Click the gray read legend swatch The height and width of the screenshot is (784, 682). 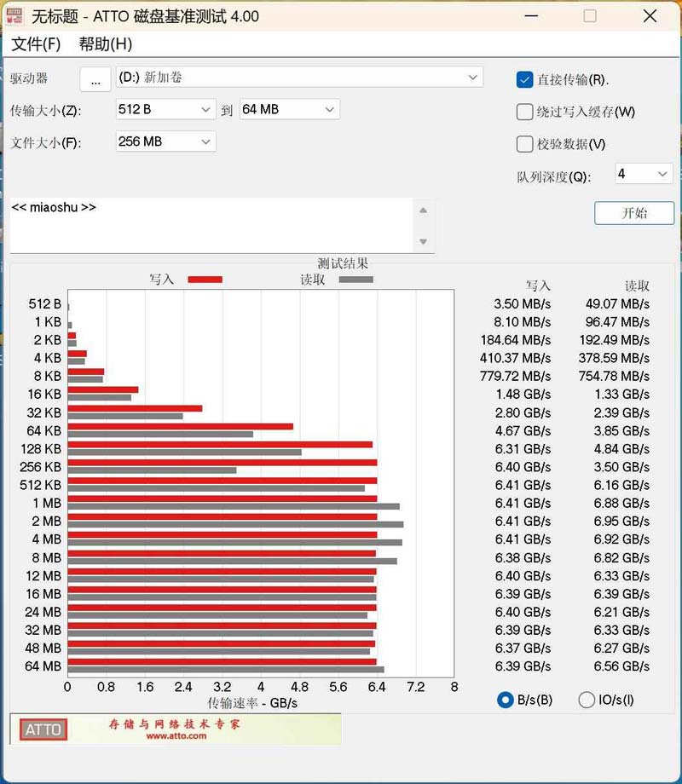click(355, 280)
